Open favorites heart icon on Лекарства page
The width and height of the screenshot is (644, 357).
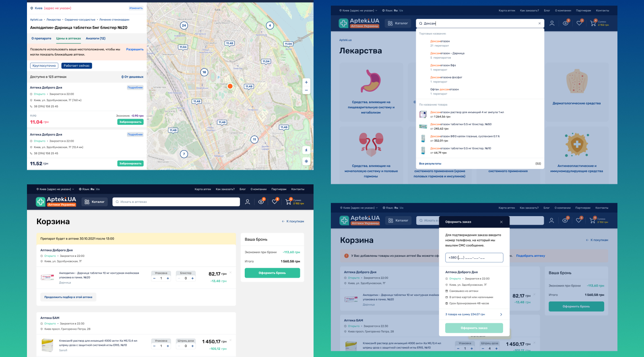pos(579,23)
